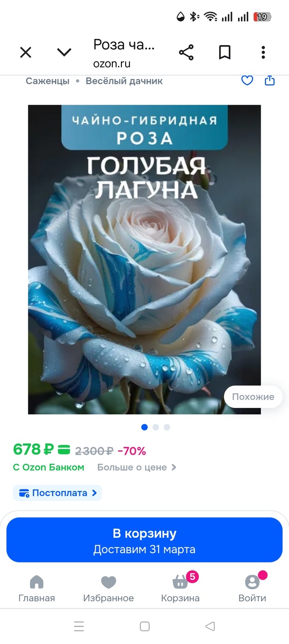The width and height of the screenshot is (289, 644).
Task: Open the Избранное favorites tab
Action: point(109,589)
